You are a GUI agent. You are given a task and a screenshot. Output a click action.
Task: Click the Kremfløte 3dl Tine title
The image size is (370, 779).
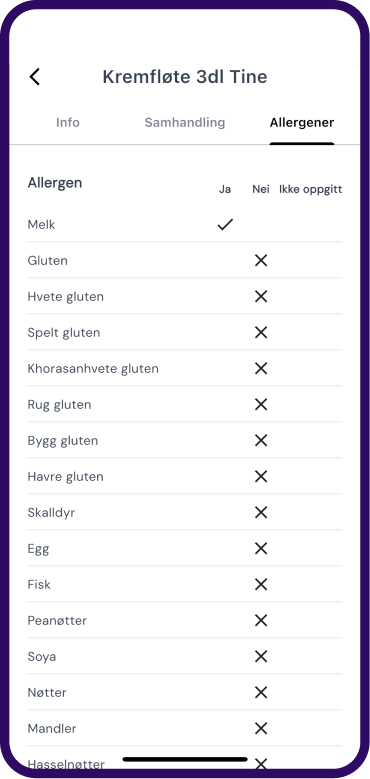point(185,77)
